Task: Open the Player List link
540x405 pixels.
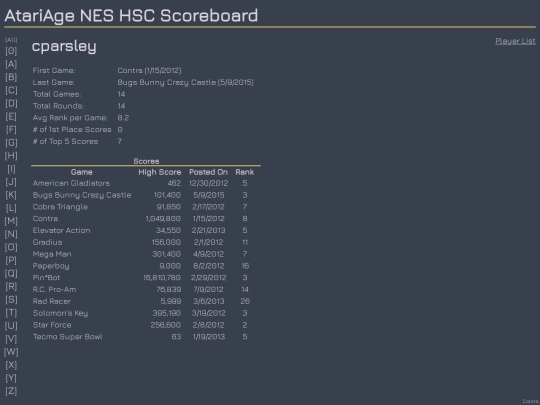Action: tap(515, 41)
